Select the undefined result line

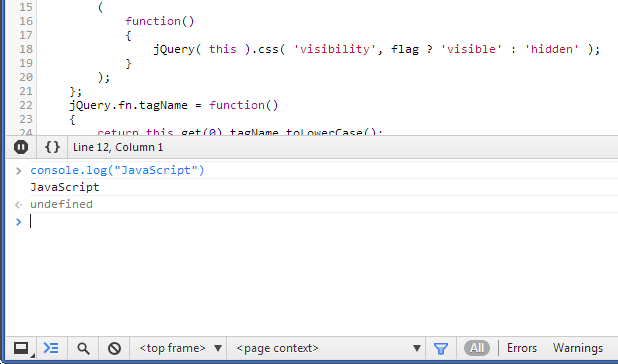click(61, 204)
